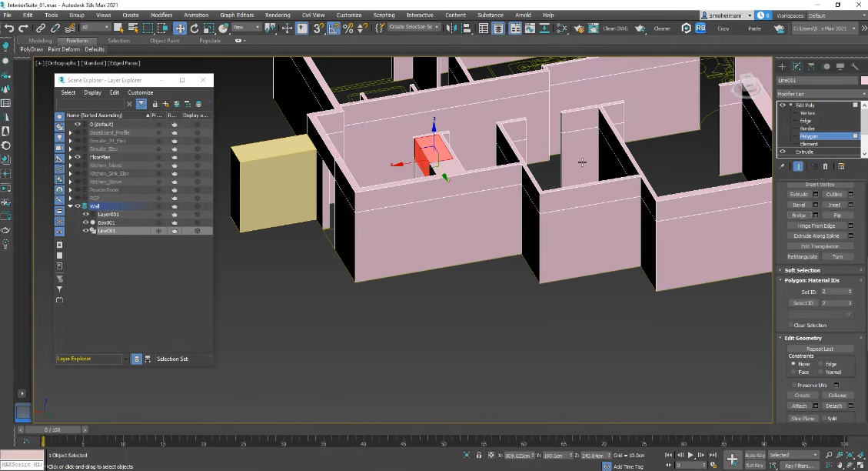868x471 pixels.
Task: Open the Create tab in command panel
Action: click(782, 66)
